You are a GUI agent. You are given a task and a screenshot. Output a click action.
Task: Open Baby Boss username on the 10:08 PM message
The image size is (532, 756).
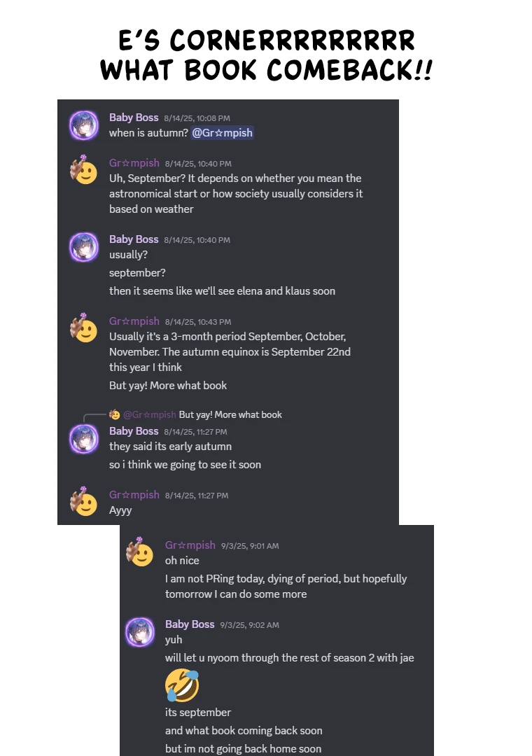click(x=134, y=118)
